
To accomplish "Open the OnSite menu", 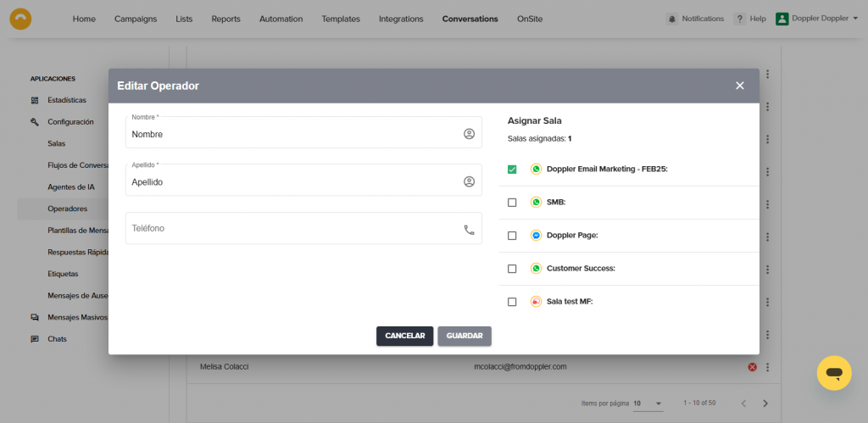I will tap(530, 19).
